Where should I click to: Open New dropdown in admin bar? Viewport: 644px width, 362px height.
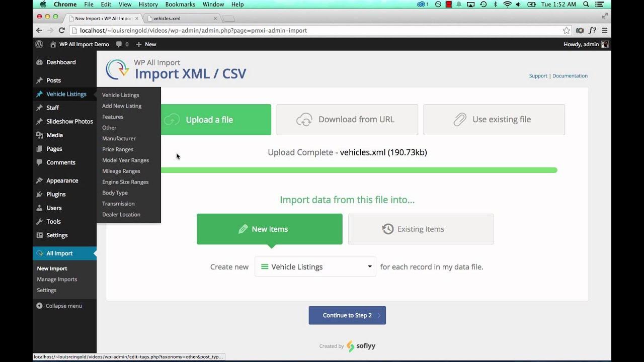coord(146,44)
